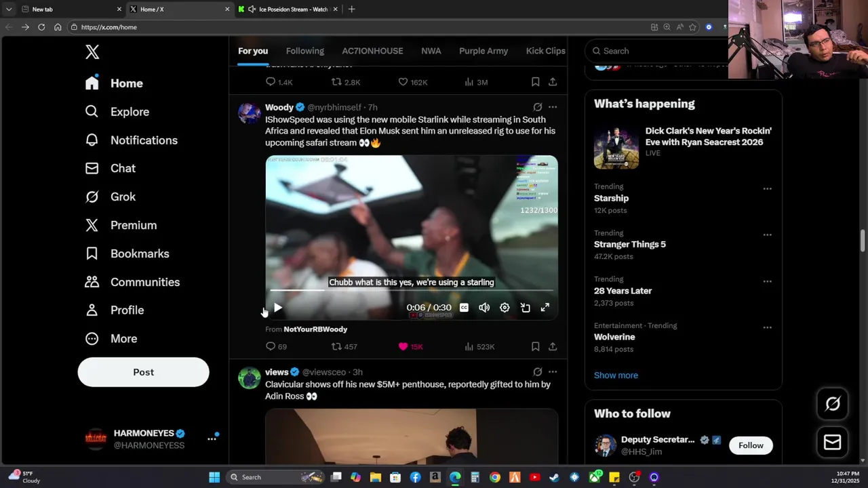Viewport: 868px width, 488px height.
Task: Open 28 Years Later trend options
Action: pyautogui.click(x=767, y=281)
